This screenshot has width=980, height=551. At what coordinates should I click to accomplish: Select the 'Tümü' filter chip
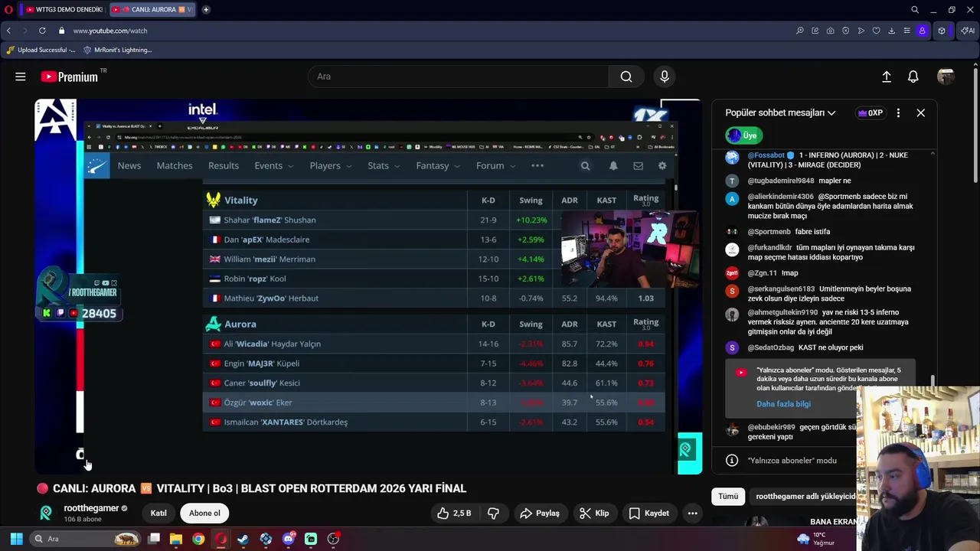(x=728, y=496)
